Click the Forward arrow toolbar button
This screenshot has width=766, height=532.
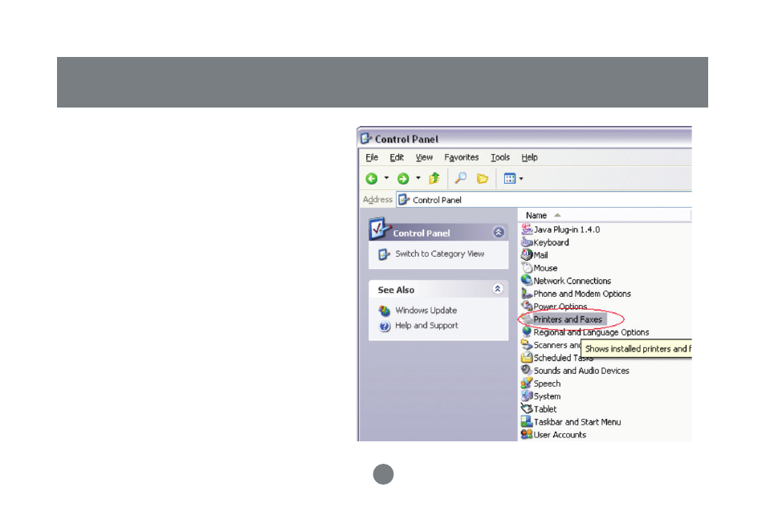(x=403, y=179)
